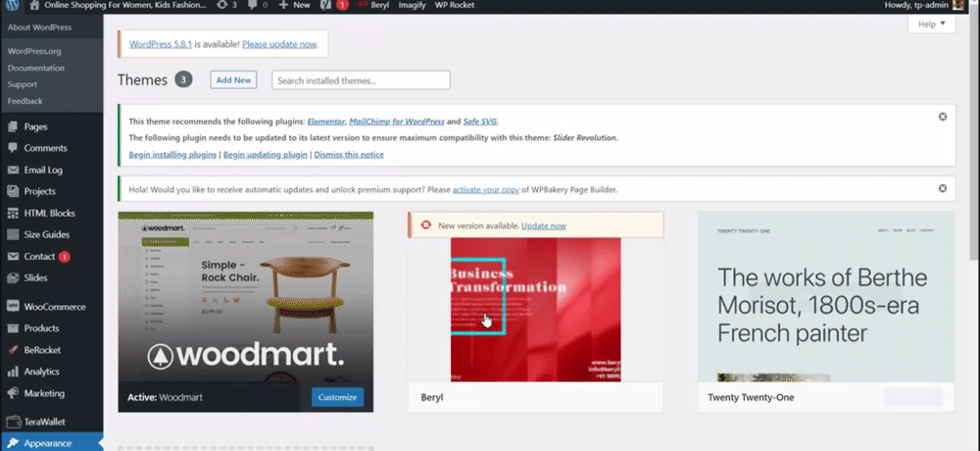
Task: Focus the Search installed themes field
Action: (x=361, y=80)
